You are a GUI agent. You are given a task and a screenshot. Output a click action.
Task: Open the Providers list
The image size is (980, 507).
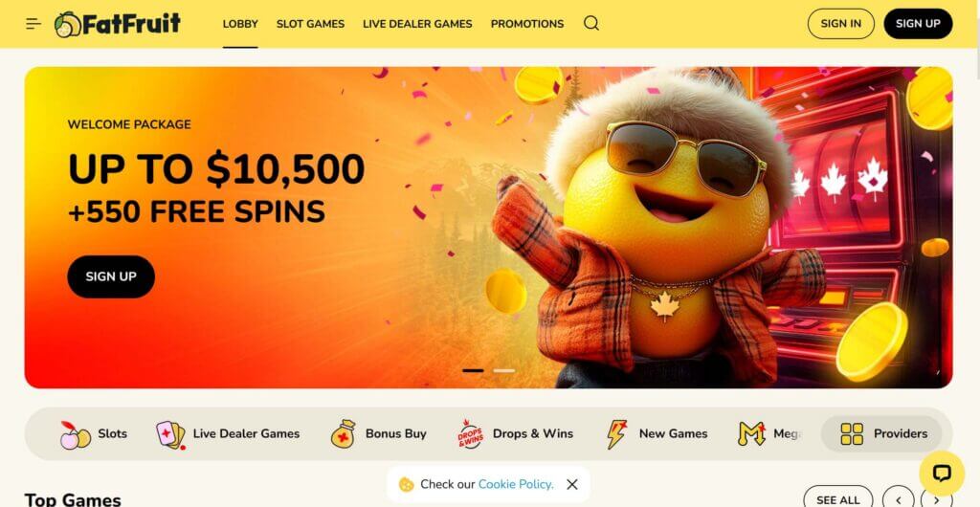[883, 434]
